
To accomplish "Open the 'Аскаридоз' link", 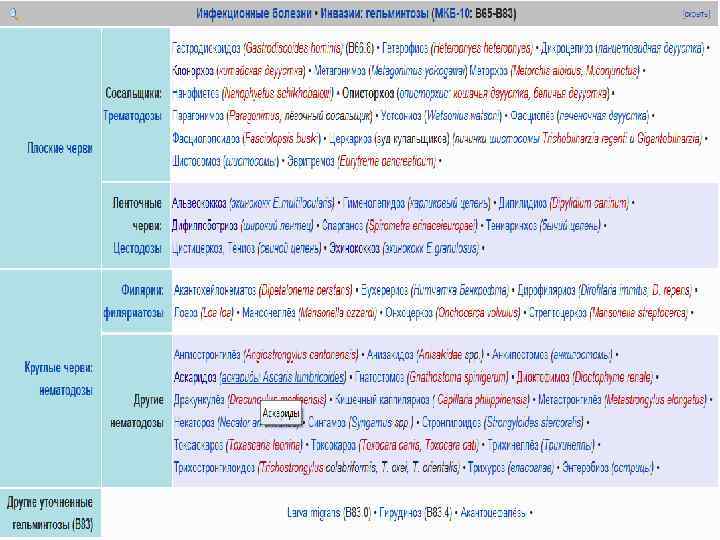I will point(195,377).
